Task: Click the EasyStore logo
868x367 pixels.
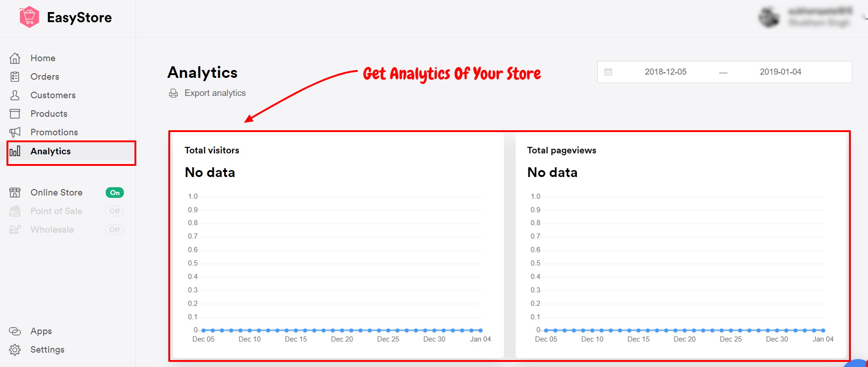Action: [65, 17]
